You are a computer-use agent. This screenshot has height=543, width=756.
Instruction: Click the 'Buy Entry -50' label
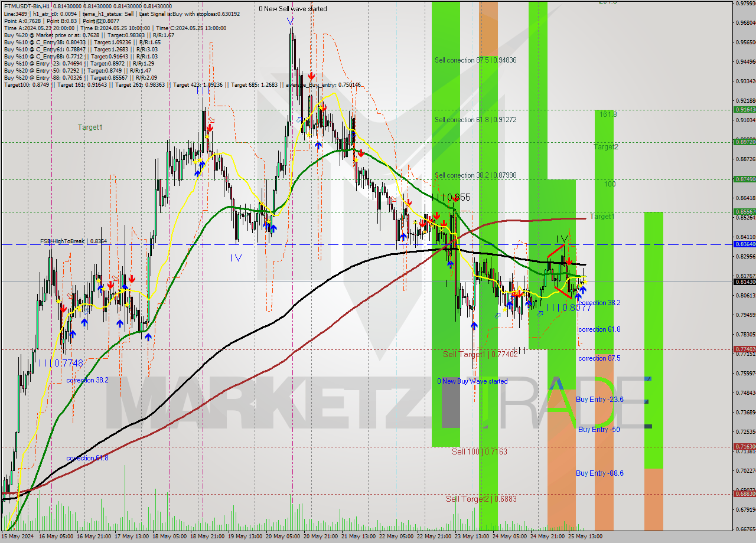(599, 430)
